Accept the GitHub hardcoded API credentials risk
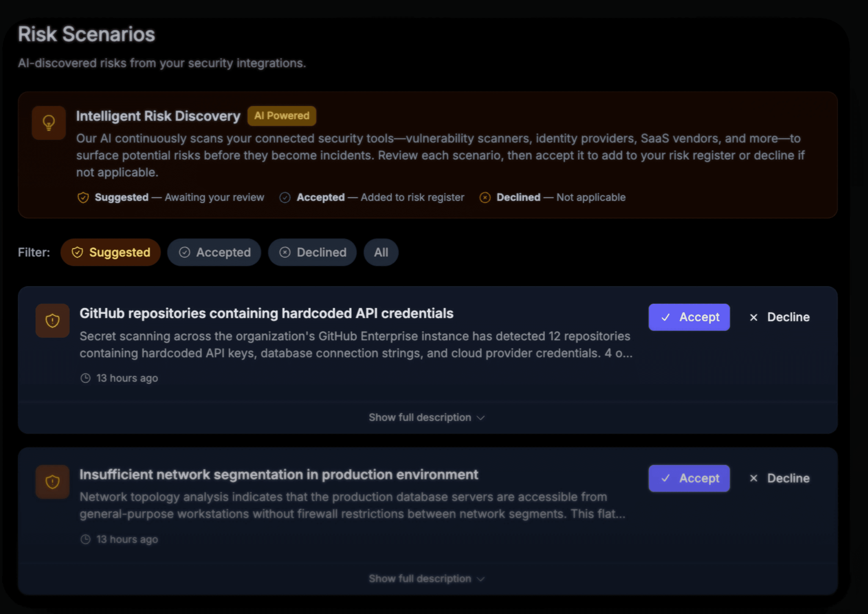Viewport: 868px width, 614px height. 689,317
